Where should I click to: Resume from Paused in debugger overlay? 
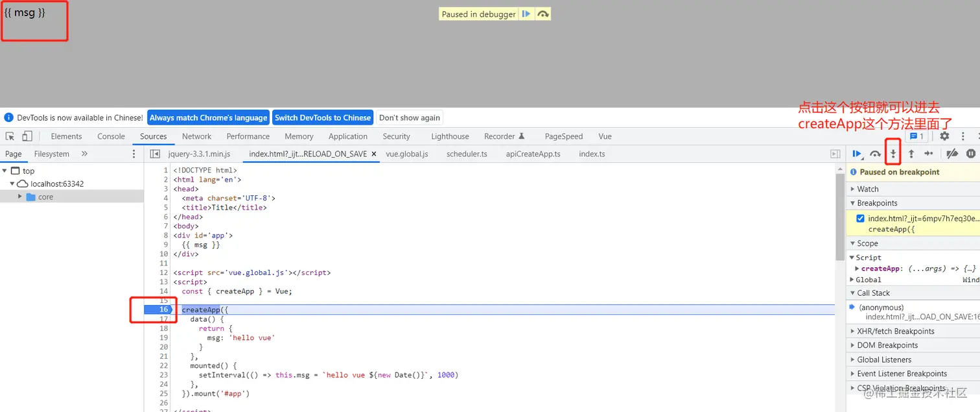click(x=526, y=14)
